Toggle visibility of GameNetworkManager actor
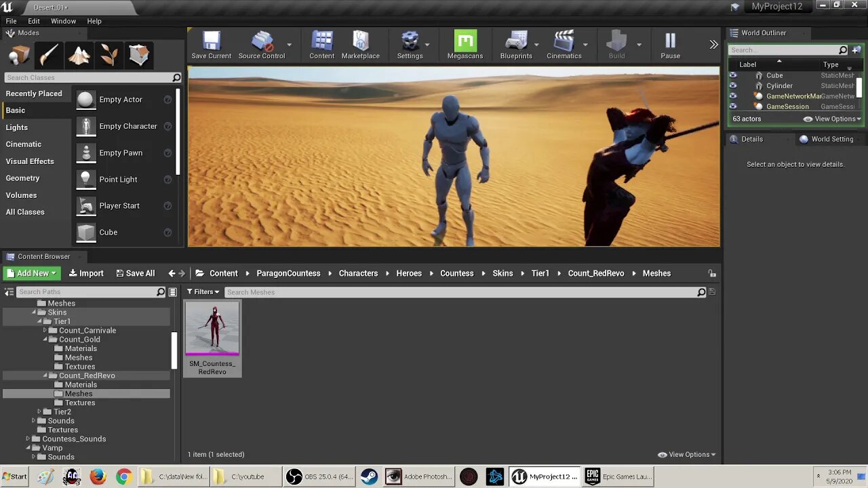868x488 pixels. pos(732,96)
